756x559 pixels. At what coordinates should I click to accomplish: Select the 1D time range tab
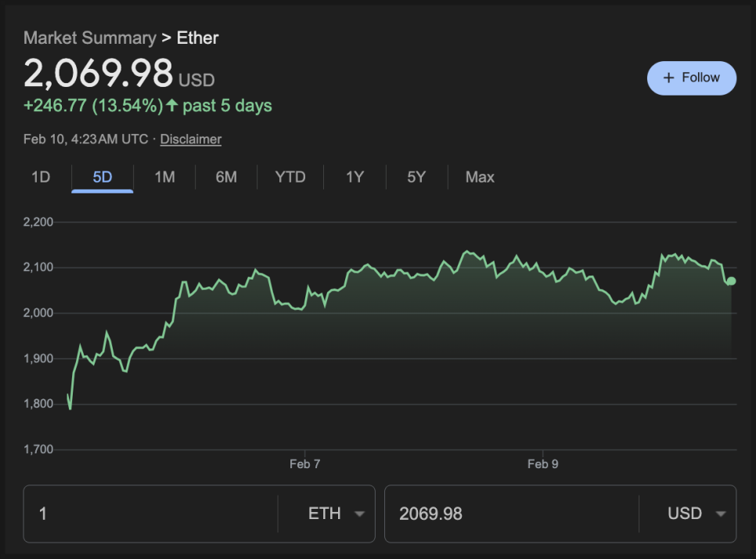point(41,177)
